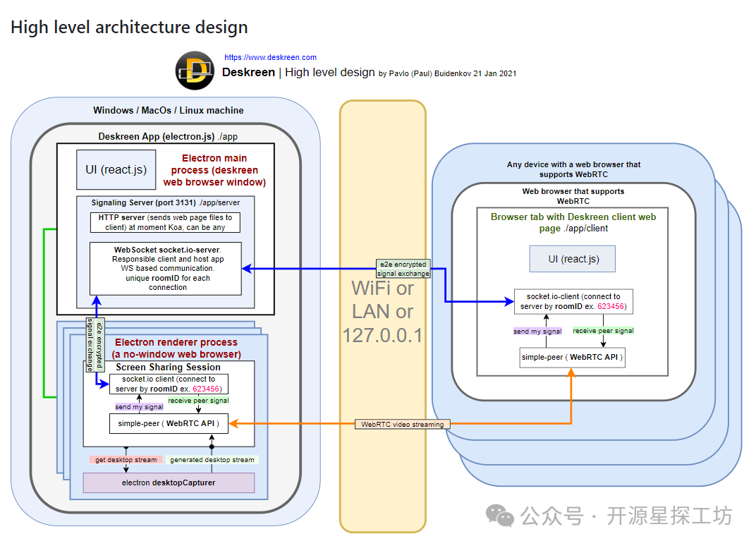Click 'send my signal' label in browser tab
756x546 pixels.
click(537, 332)
